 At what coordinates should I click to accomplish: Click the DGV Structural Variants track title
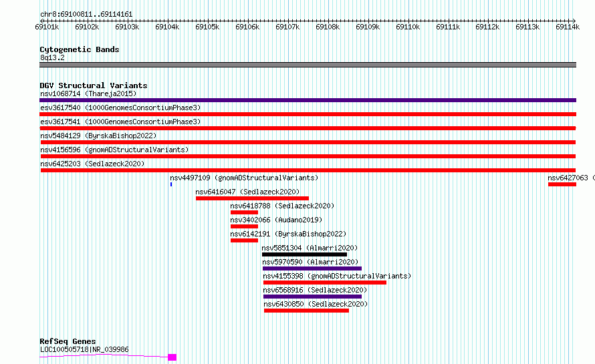[94, 85]
